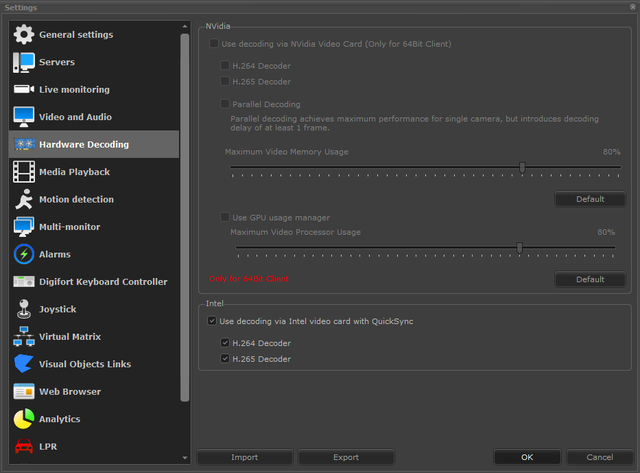Click the General settings gear icon

pyautogui.click(x=24, y=34)
